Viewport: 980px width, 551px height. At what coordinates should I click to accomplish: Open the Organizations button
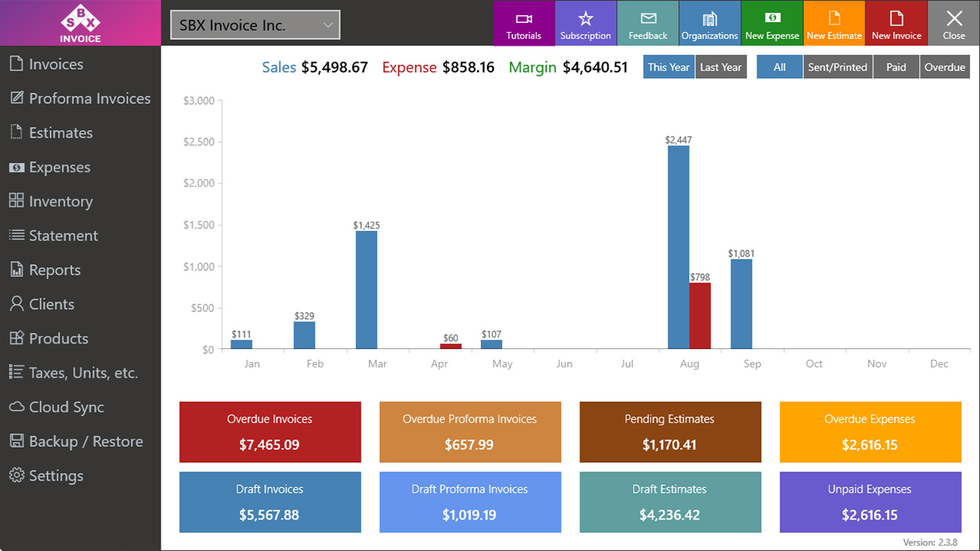(710, 24)
